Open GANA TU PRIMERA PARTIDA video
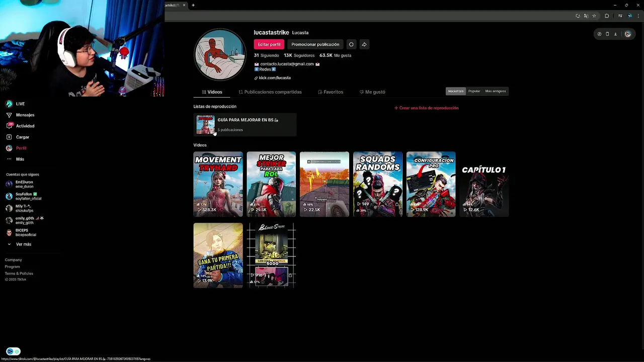 (218, 255)
